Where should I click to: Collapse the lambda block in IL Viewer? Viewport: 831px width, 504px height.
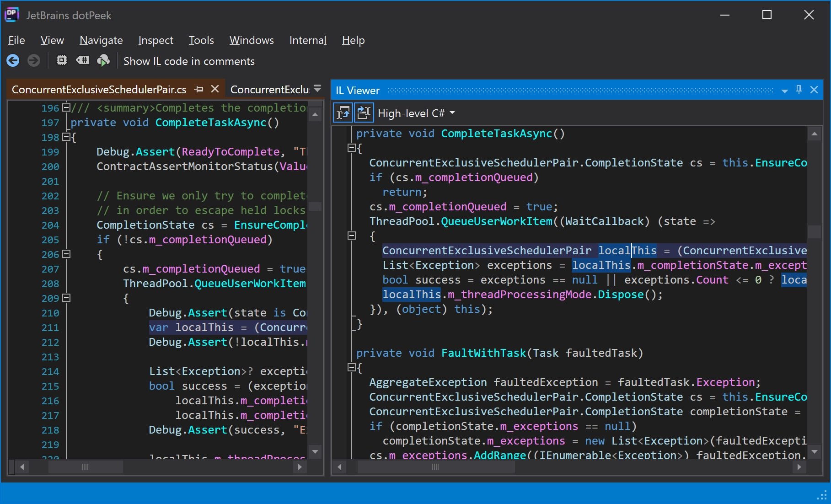tap(352, 236)
